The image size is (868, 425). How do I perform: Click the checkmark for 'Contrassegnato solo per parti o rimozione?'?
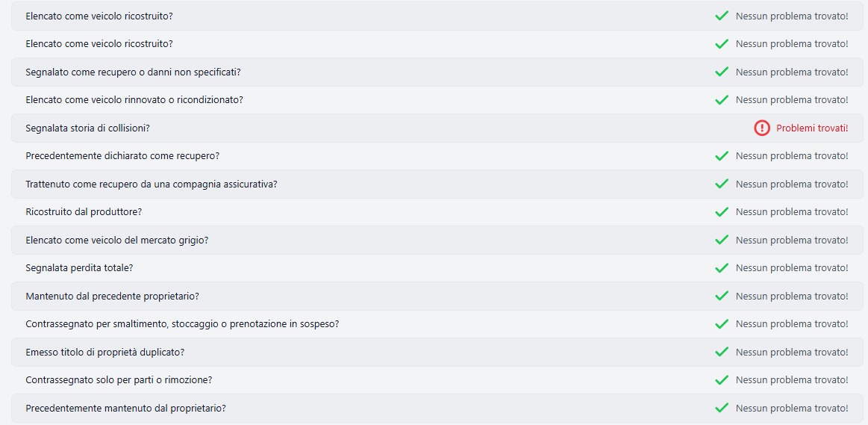tap(722, 380)
